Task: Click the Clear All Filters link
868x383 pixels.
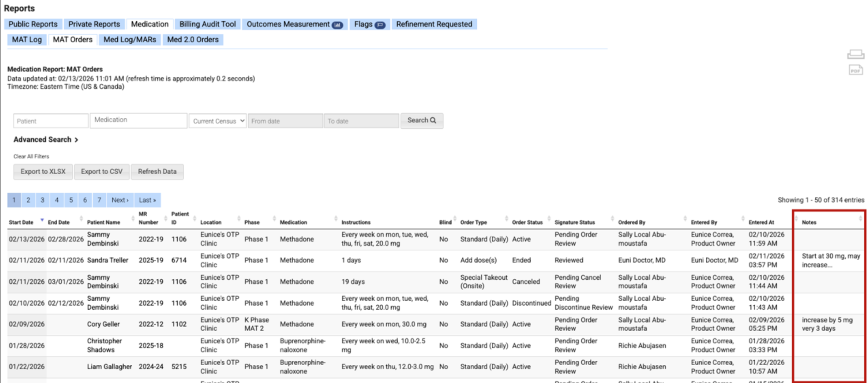Action: coord(31,156)
